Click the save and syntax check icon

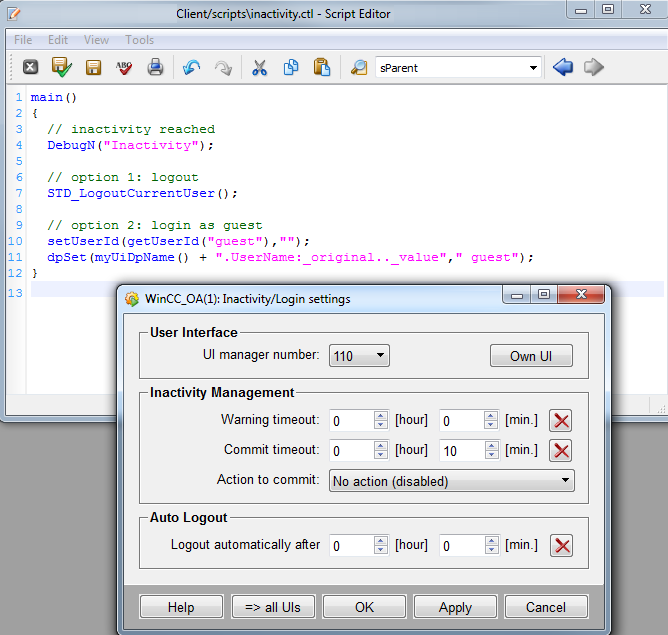(x=61, y=68)
